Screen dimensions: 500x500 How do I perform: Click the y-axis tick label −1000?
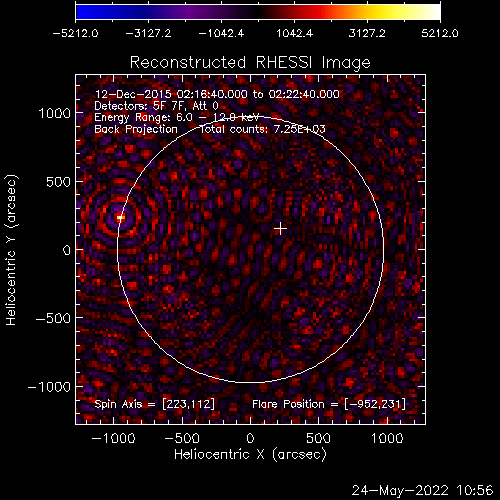(49, 387)
